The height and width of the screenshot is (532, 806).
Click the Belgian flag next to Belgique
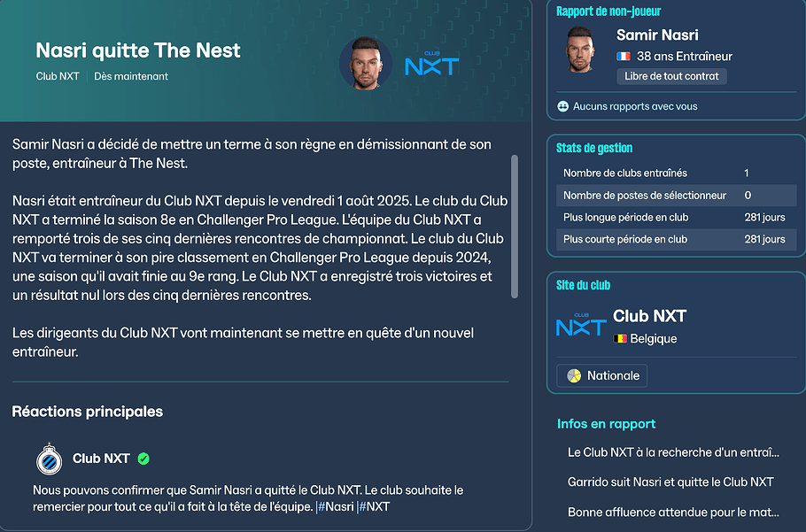pyautogui.click(x=620, y=339)
